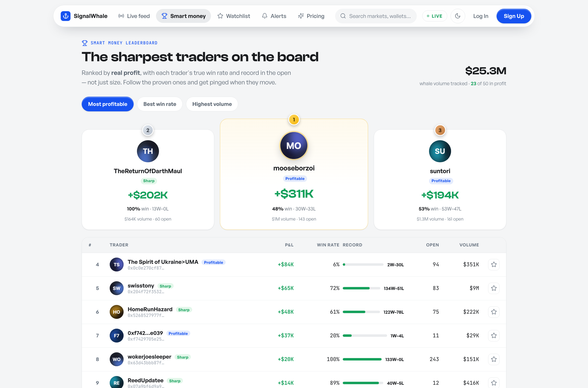Open TS avatar of Spirit of Ukraine
The width and height of the screenshot is (588, 388).
tap(117, 264)
